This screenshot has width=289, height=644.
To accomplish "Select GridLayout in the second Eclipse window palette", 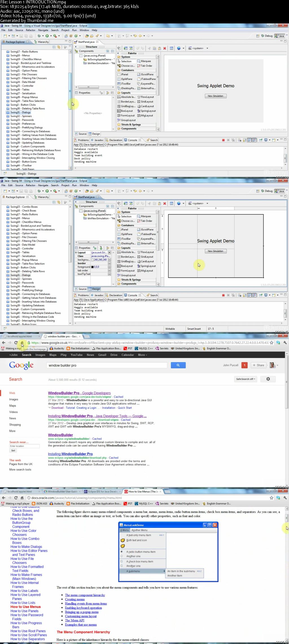I will [145, 257].
